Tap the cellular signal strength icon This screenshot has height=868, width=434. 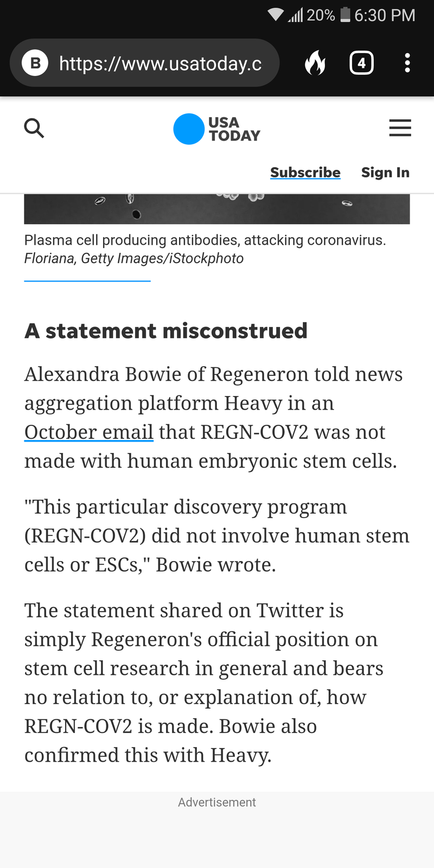point(296,15)
